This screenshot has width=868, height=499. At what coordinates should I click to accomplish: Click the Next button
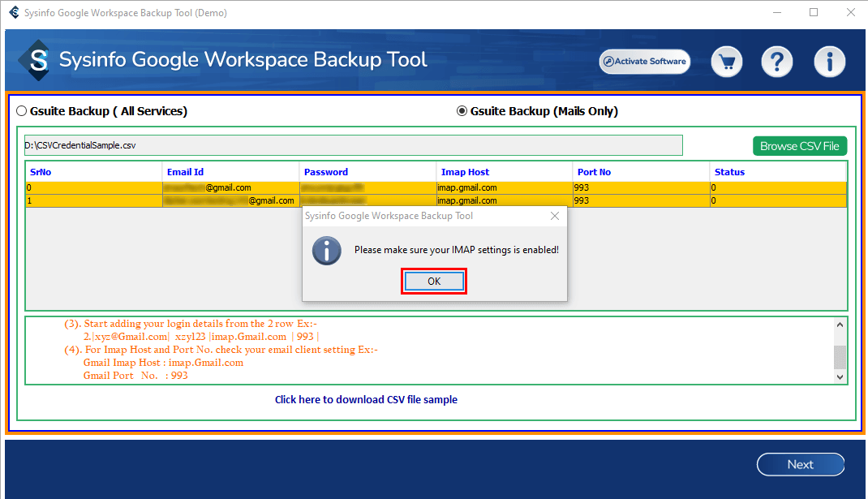point(800,464)
